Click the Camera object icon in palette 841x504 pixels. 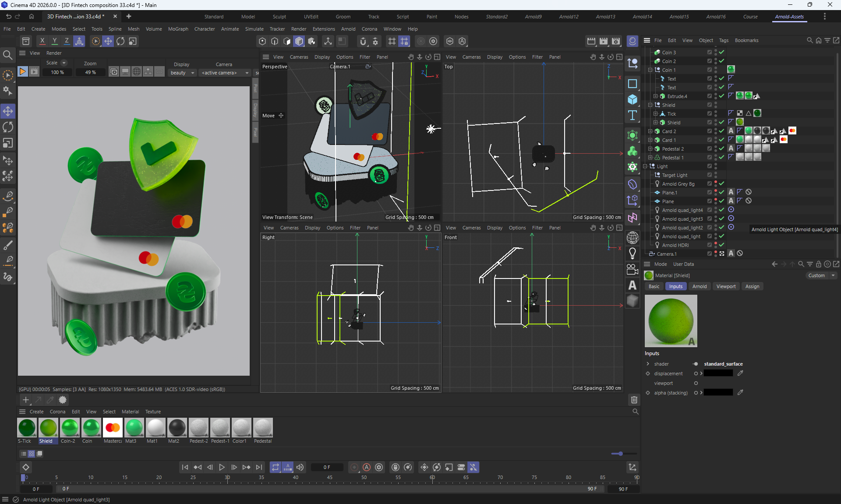(x=633, y=269)
